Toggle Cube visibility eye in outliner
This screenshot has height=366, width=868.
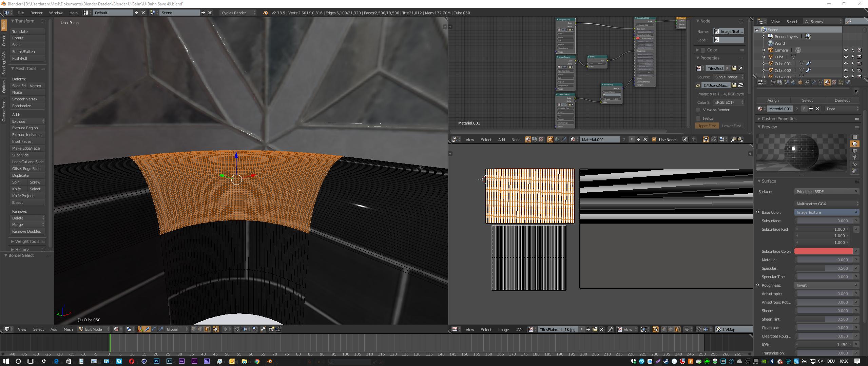846,57
